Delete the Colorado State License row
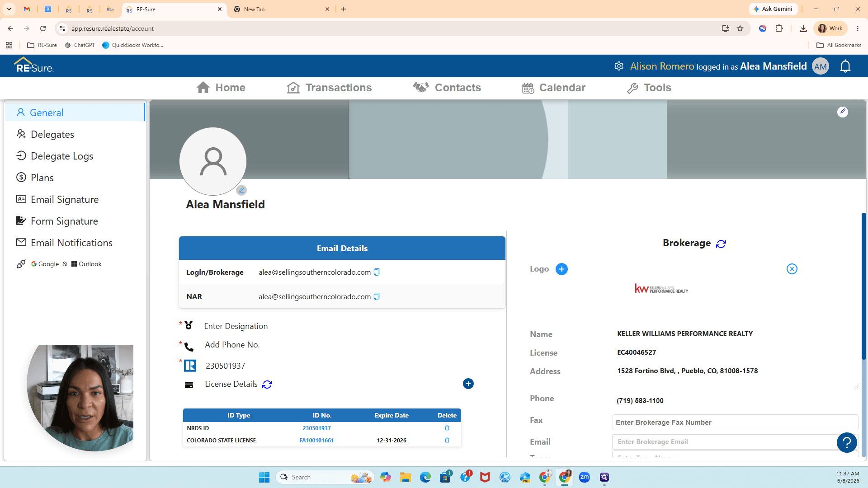This screenshot has width=868, height=488. pos(447,440)
